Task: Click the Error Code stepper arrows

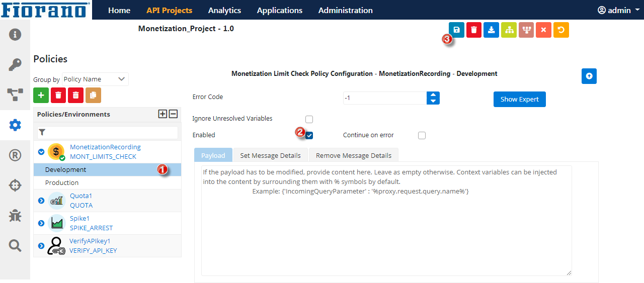Action: (433, 98)
